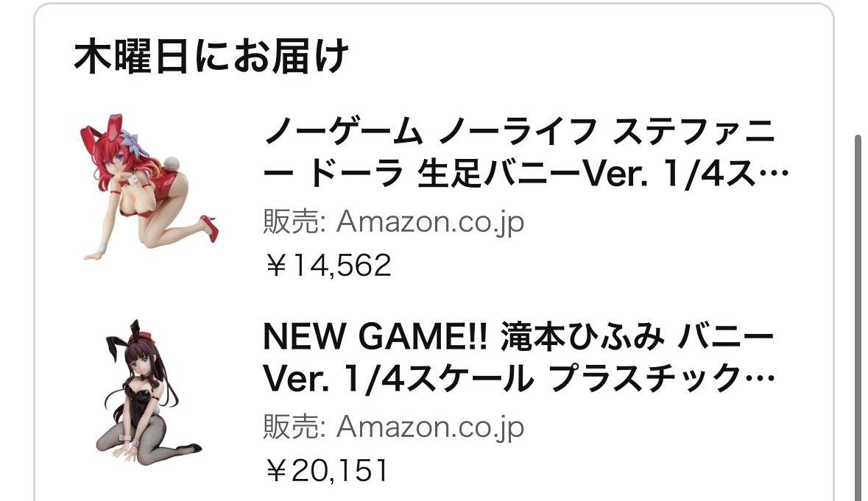
Task: Open NEW GAME!! 滝本ひふみ product title
Action: (x=519, y=336)
